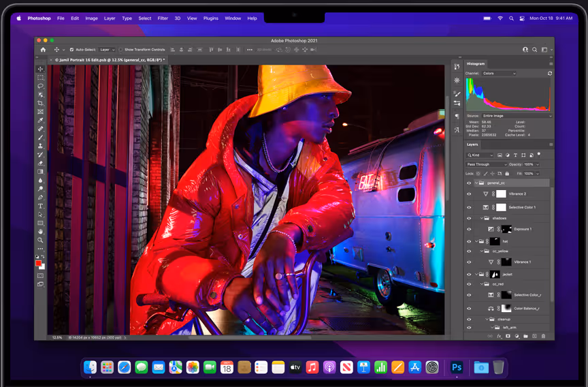Select the Horizontal Type tool
The image size is (588, 387).
click(x=41, y=206)
